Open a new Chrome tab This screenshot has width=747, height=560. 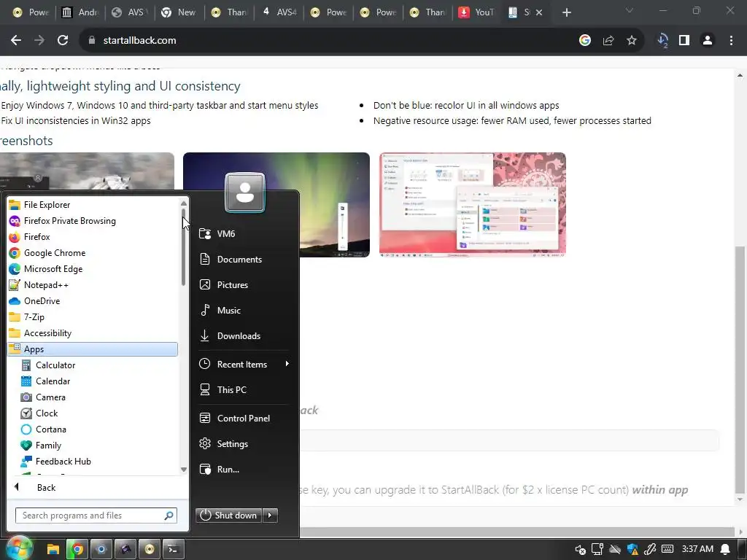(x=566, y=12)
